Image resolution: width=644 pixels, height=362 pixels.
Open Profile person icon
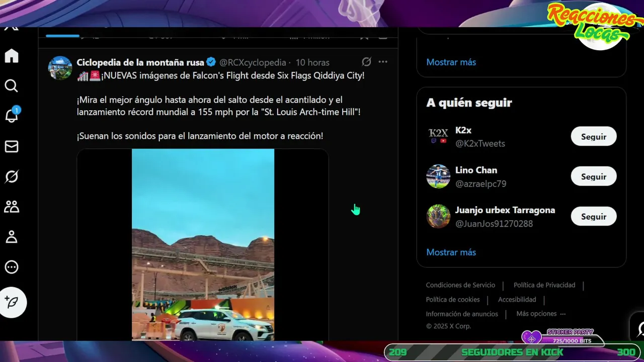12,237
